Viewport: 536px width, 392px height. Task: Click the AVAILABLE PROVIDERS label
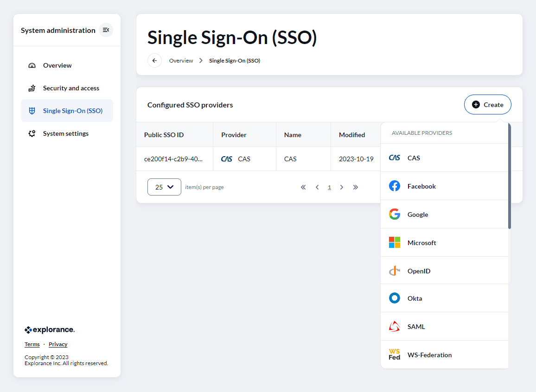pos(422,133)
